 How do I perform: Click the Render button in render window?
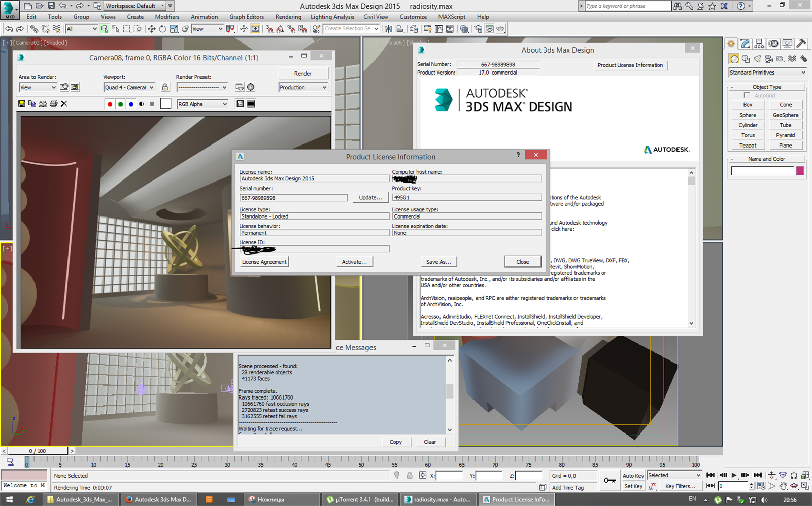(303, 74)
